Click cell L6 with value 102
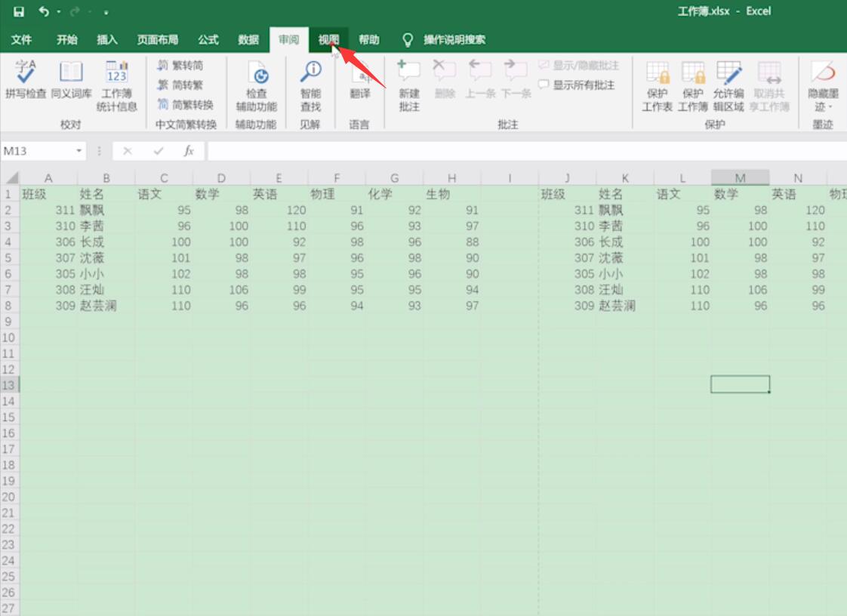Image resolution: width=847 pixels, height=616 pixels. [682, 273]
